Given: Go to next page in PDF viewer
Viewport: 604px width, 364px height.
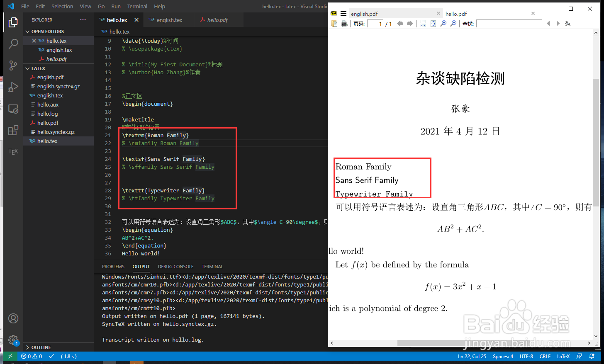Looking at the screenshot, I should (x=410, y=24).
